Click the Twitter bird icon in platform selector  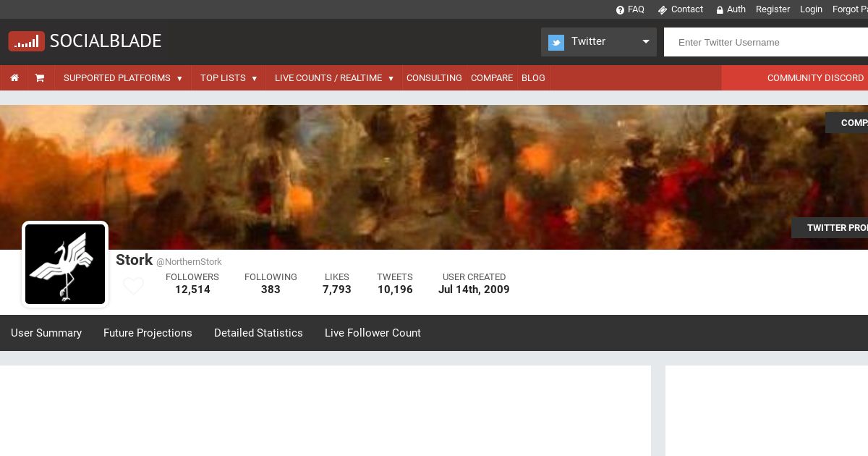point(556,42)
